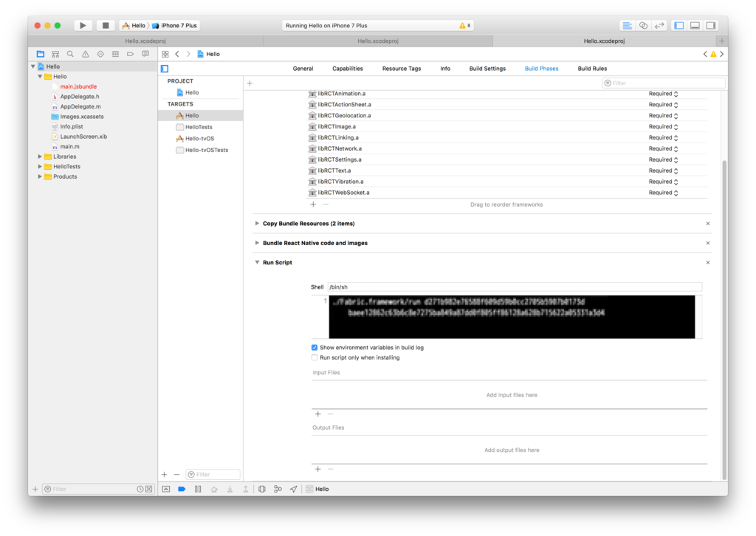Switch to the Build Settings tab
The height and width of the screenshot is (536, 756).
[487, 69]
